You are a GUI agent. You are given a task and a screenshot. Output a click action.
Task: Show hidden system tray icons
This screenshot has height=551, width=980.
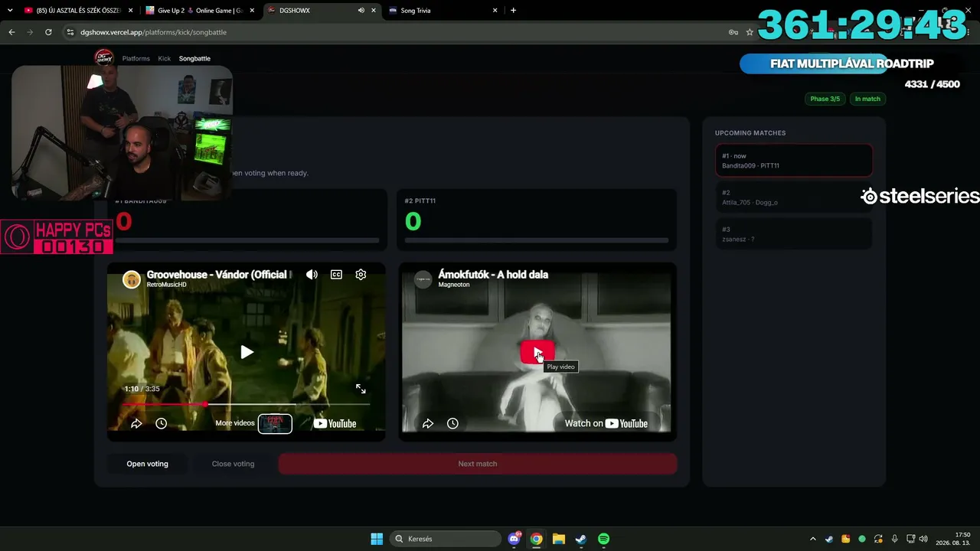pyautogui.click(x=813, y=539)
